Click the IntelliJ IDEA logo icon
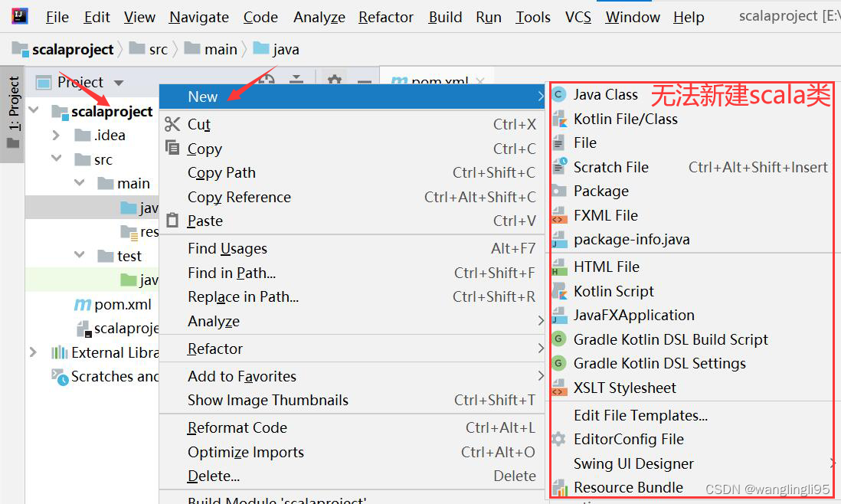The image size is (841, 504). coord(20,16)
